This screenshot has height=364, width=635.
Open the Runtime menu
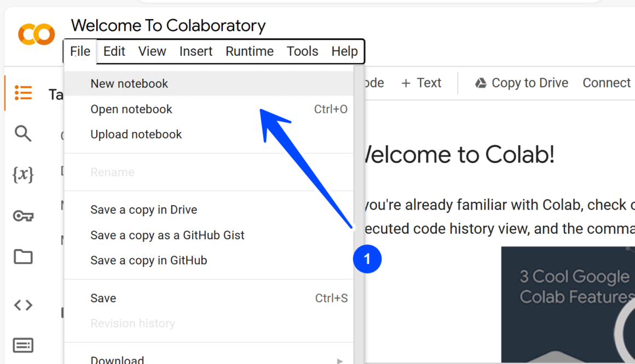249,51
